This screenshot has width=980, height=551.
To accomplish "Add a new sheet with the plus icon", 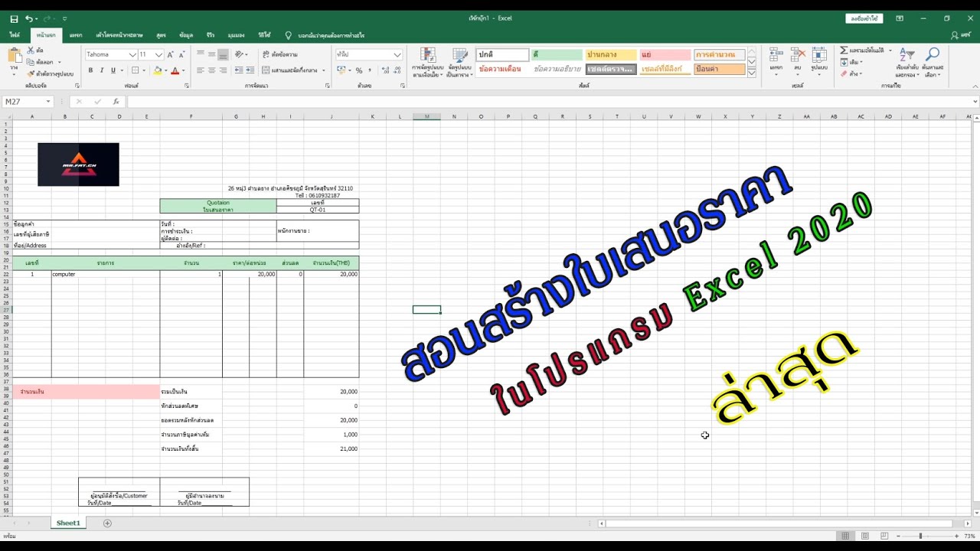I will [x=107, y=523].
